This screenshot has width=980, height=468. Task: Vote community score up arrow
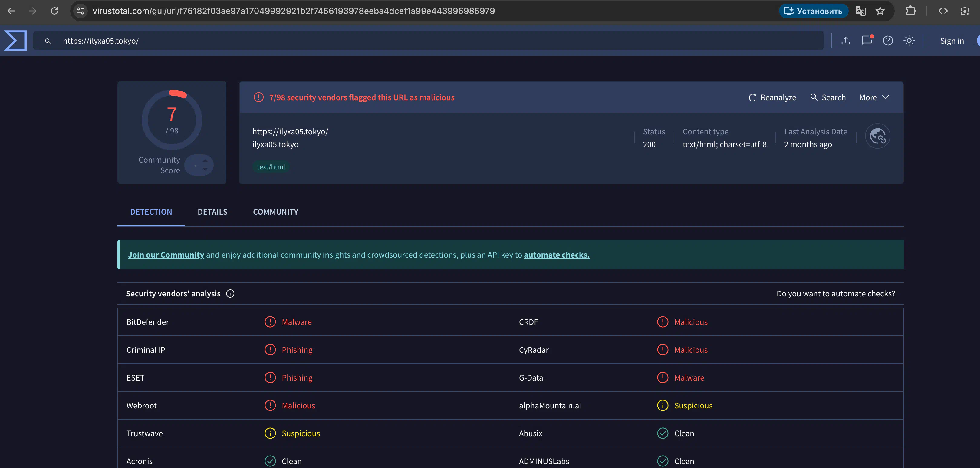(x=205, y=161)
